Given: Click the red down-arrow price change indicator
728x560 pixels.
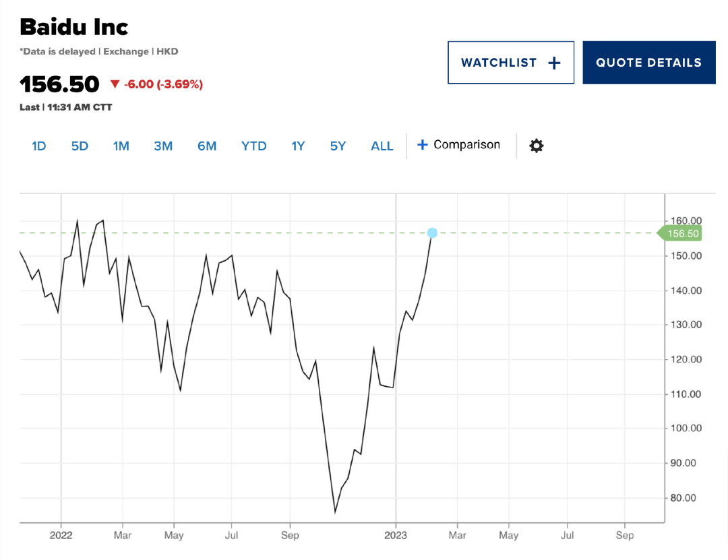Looking at the screenshot, I should point(115,84).
